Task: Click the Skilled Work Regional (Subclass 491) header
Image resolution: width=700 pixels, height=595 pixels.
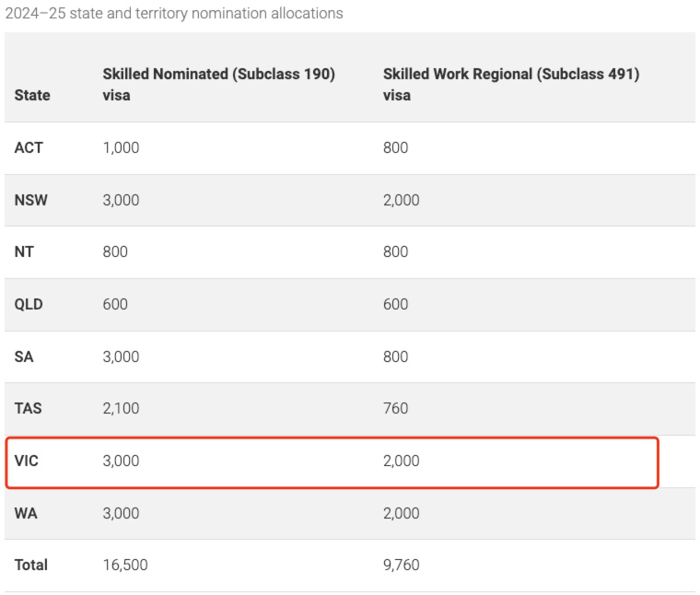Action: 511,84
